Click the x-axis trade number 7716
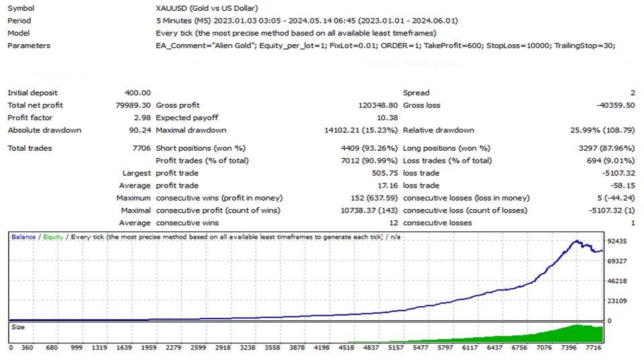This screenshot has width=644, height=362. pyautogui.click(x=594, y=348)
